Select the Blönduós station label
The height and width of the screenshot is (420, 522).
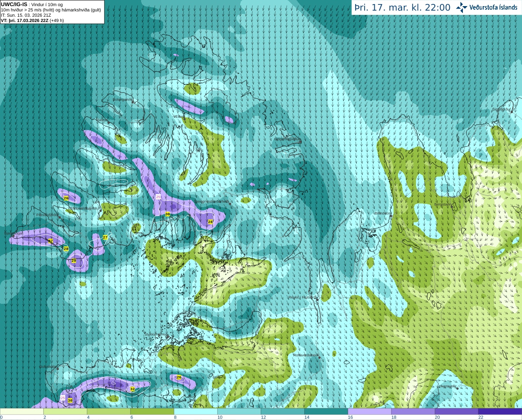pyautogui.click(x=383, y=213)
